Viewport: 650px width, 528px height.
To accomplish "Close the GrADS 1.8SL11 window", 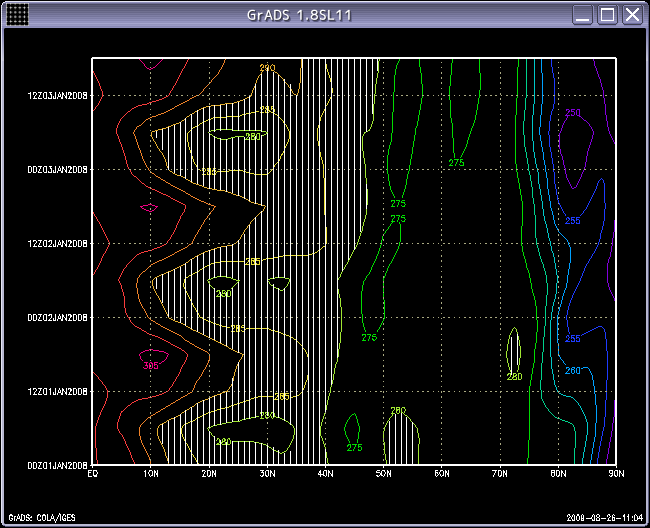I will click(x=631, y=15).
